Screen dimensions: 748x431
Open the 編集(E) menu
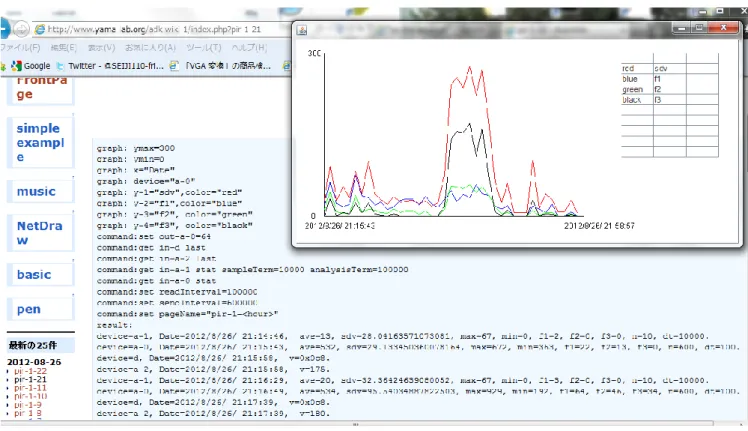63,48
